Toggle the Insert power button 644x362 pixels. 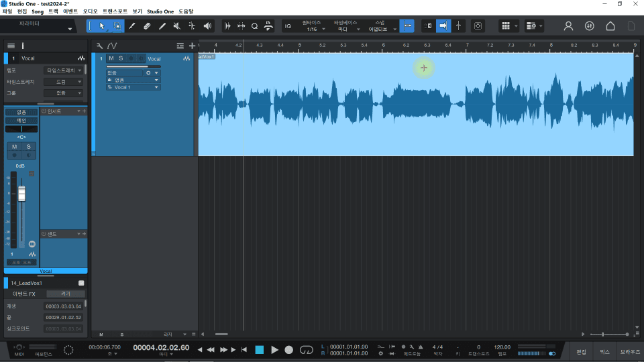(x=44, y=111)
